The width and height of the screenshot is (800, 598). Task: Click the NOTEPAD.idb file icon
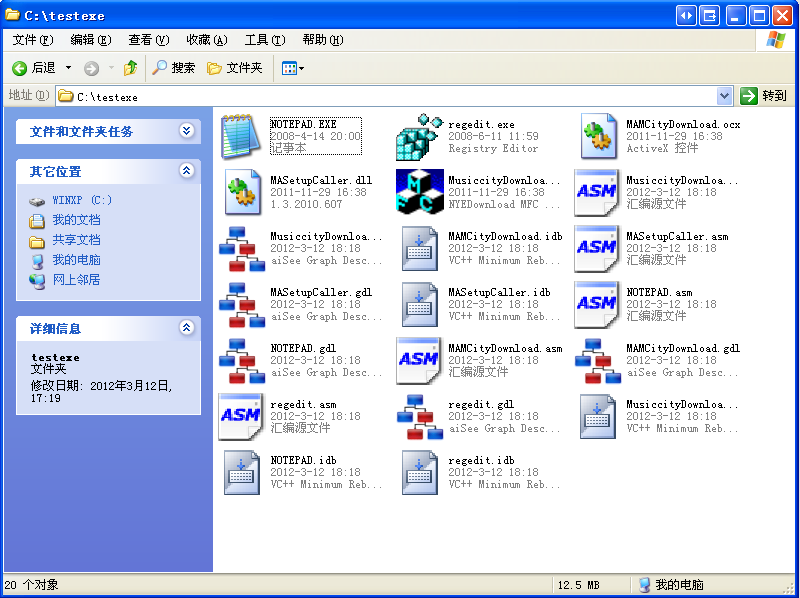point(241,472)
